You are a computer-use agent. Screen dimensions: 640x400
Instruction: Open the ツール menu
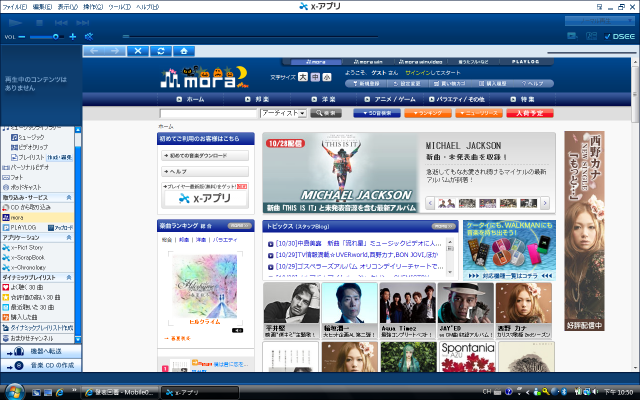(x=119, y=7)
